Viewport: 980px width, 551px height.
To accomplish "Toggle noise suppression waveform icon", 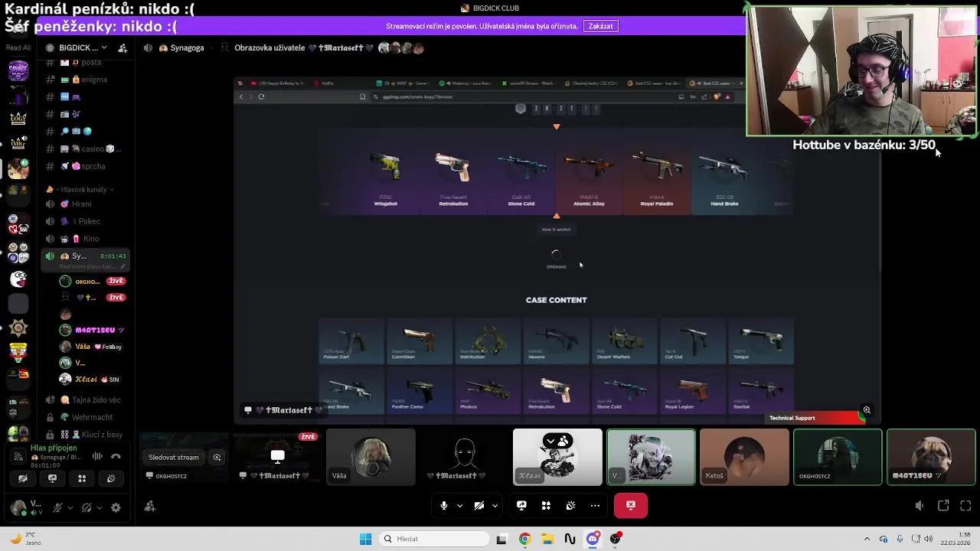I will pyautogui.click(x=97, y=456).
